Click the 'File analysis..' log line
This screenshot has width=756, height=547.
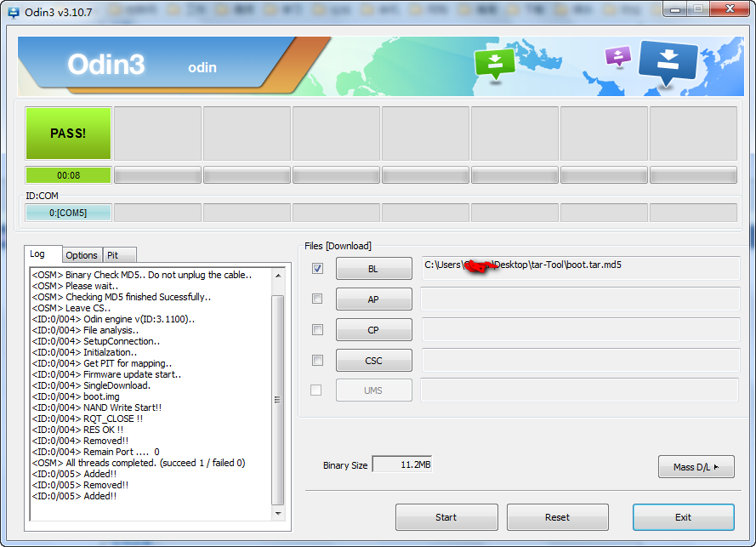tap(85, 330)
